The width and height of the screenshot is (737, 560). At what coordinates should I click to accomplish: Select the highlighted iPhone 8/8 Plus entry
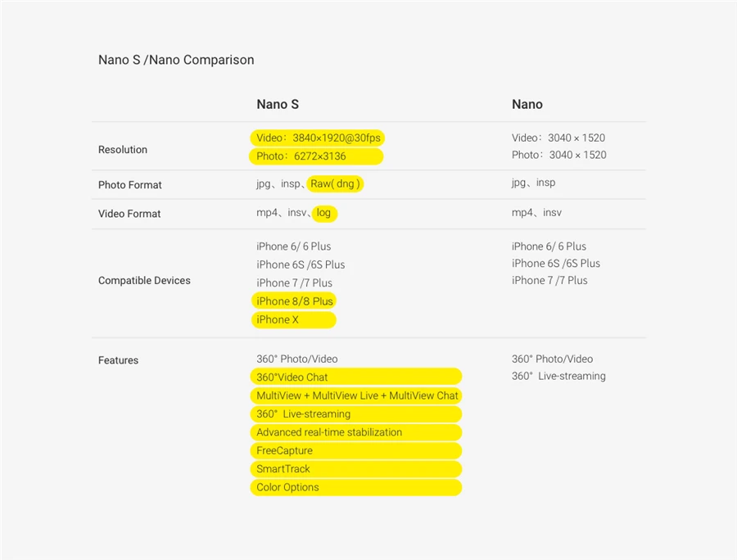(x=294, y=301)
